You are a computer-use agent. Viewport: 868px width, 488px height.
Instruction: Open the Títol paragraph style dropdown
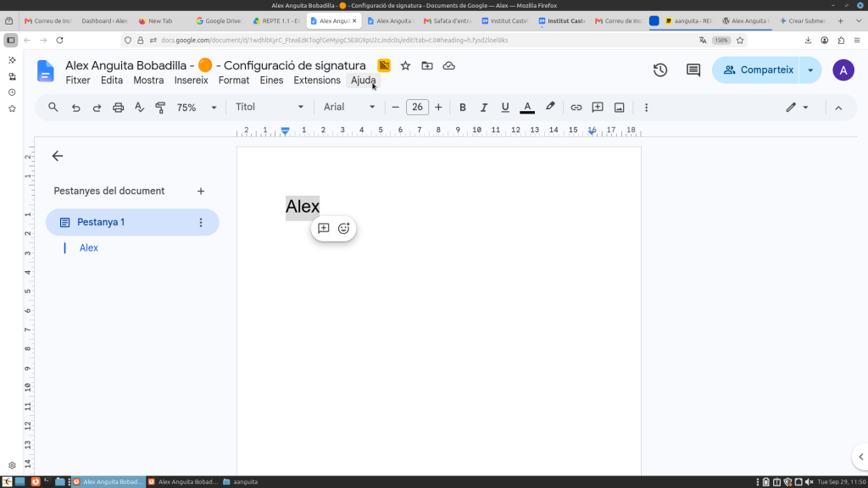(x=269, y=107)
